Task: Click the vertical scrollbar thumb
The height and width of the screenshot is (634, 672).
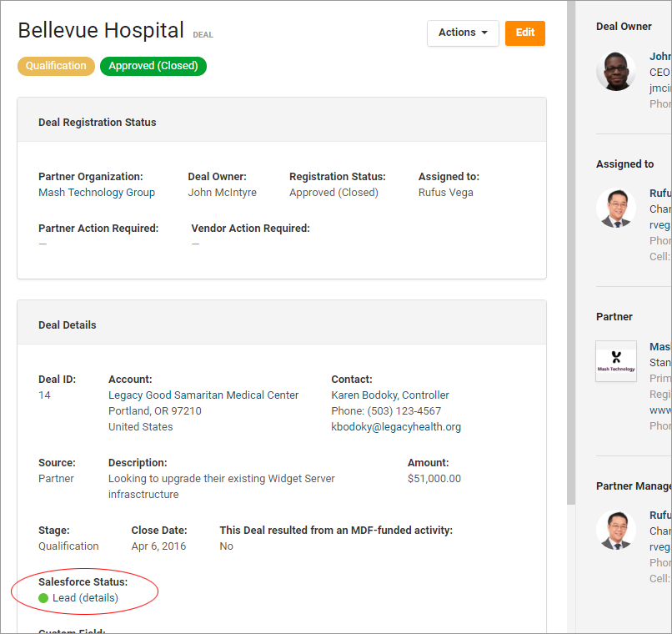Action: pyautogui.click(x=571, y=253)
